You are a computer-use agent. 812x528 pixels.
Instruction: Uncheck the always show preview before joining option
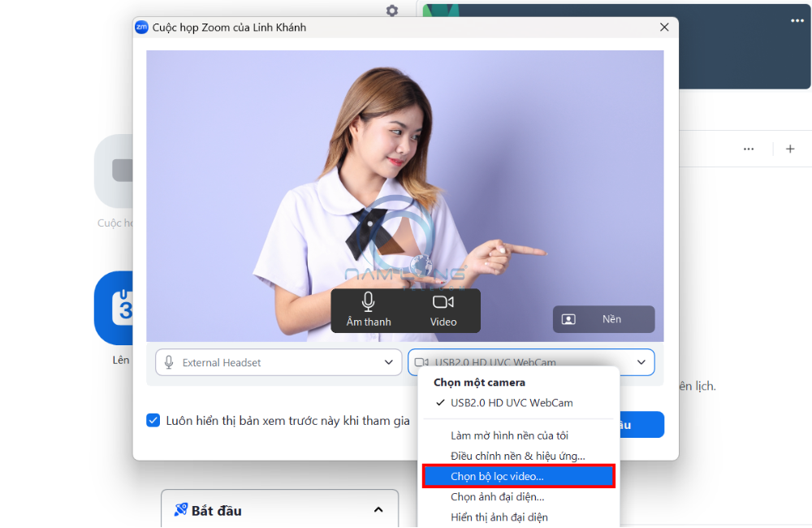point(153,420)
